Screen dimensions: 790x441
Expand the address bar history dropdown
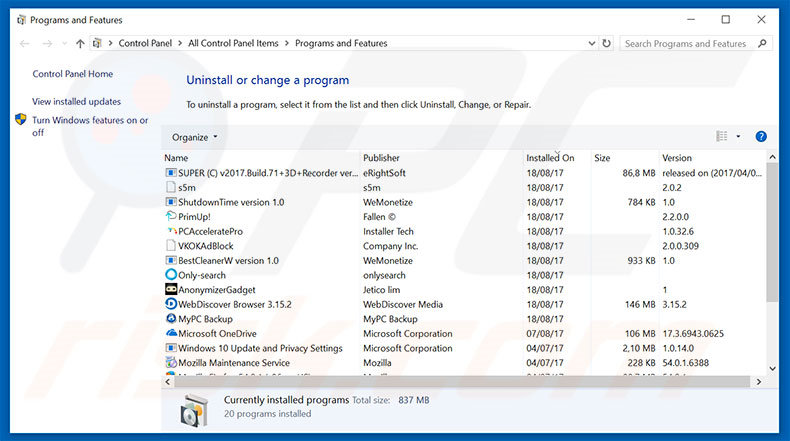point(591,43)
